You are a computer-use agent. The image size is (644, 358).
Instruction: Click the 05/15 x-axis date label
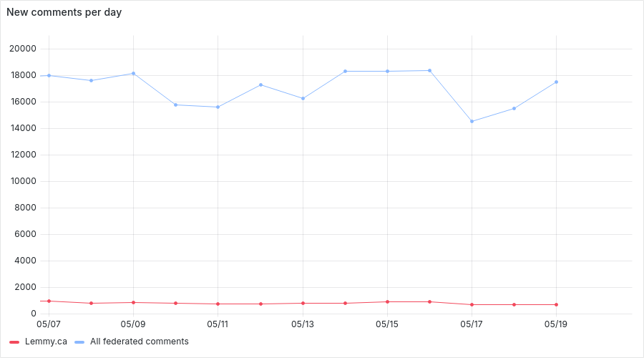pyautogui.click(x=387, y=324)
